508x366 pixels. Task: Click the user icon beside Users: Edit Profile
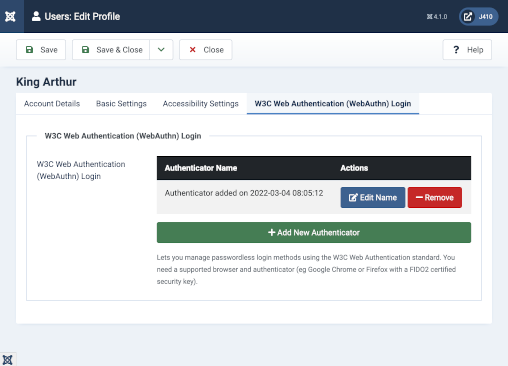click(x=36, y=16)
